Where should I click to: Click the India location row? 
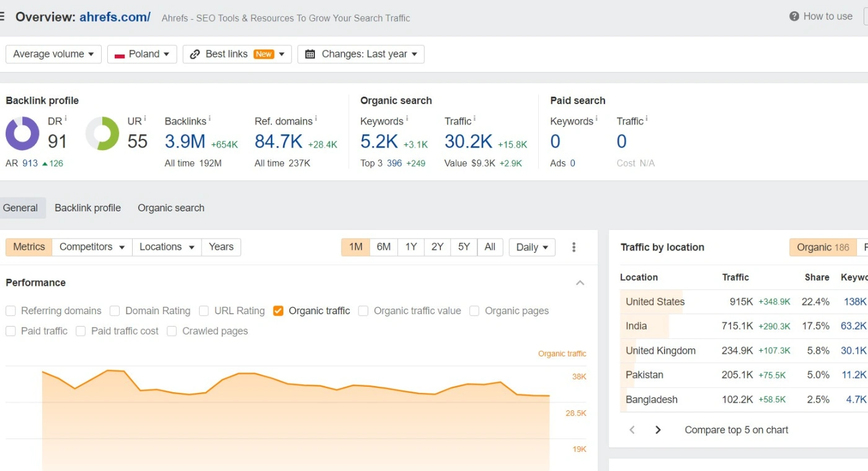coord(744,326)
